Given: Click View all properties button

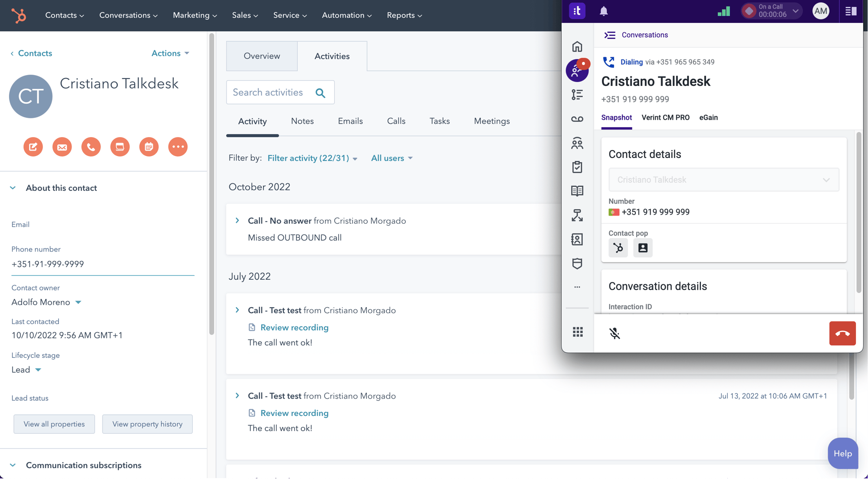Looking at the screenshot, I should 54,424.
